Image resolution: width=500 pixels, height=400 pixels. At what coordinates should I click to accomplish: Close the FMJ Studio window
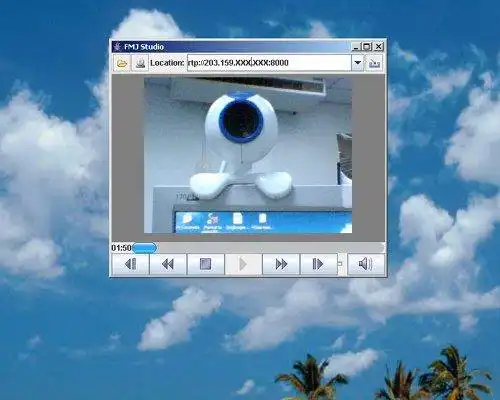(x=379, y=47)
